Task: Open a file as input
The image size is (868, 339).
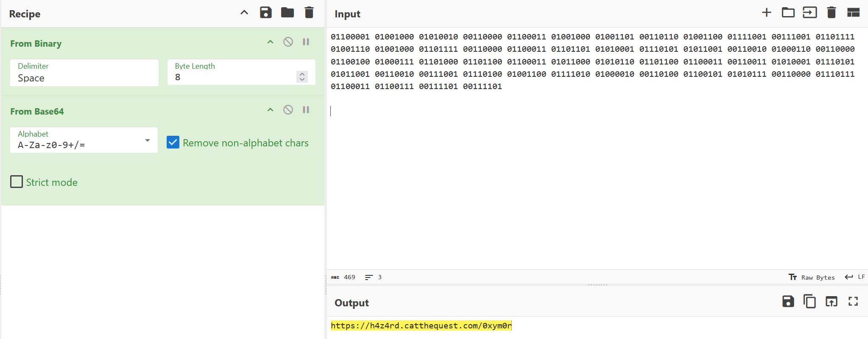Action: coord(809,13)
